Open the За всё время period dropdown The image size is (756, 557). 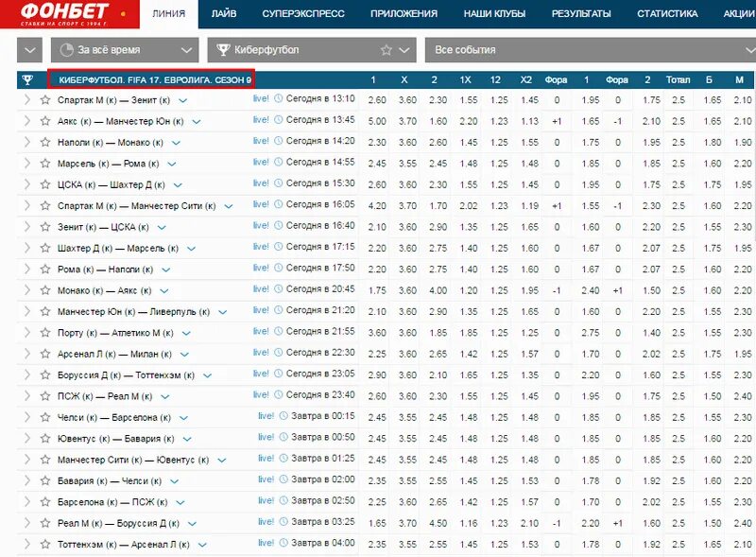click(x=125, y=50)
